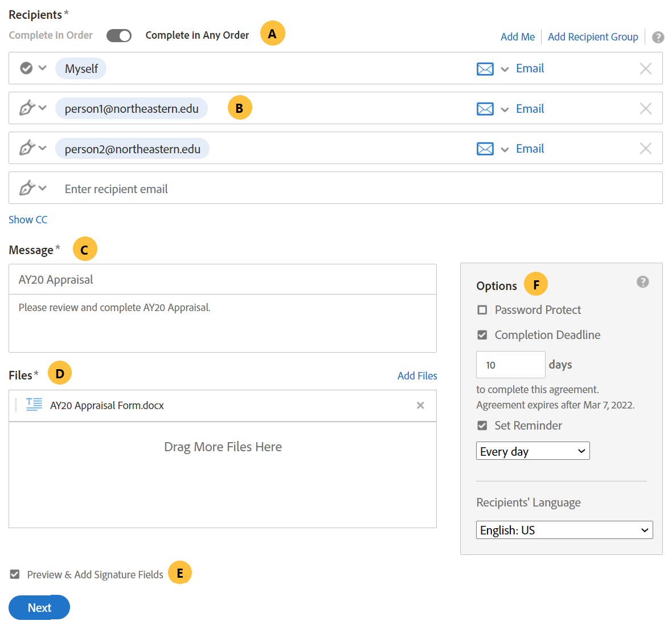Toggle the Complete in Order switch

pyautogui.click(x=119, y=36)
